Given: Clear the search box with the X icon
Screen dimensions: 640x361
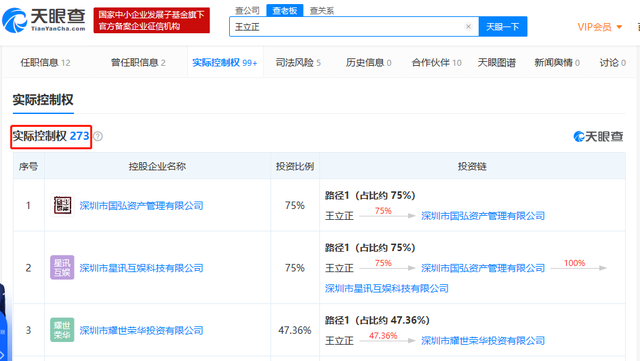Looking at the screenshot, I should click(x=468, y=27).
